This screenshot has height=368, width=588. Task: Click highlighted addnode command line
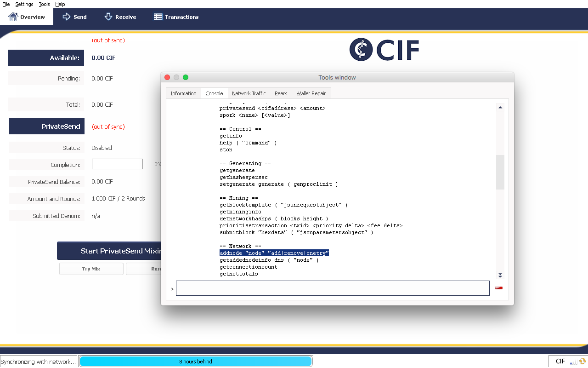[274, 253]
